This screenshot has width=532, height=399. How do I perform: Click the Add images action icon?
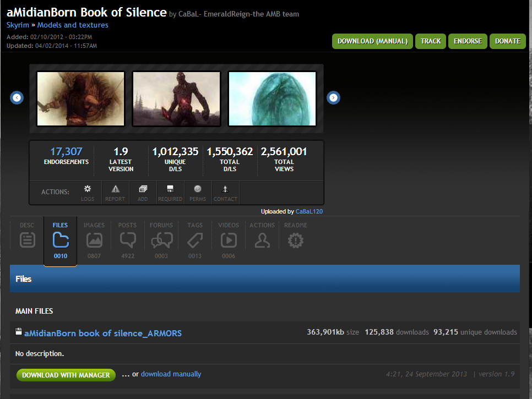pos(143,189)
